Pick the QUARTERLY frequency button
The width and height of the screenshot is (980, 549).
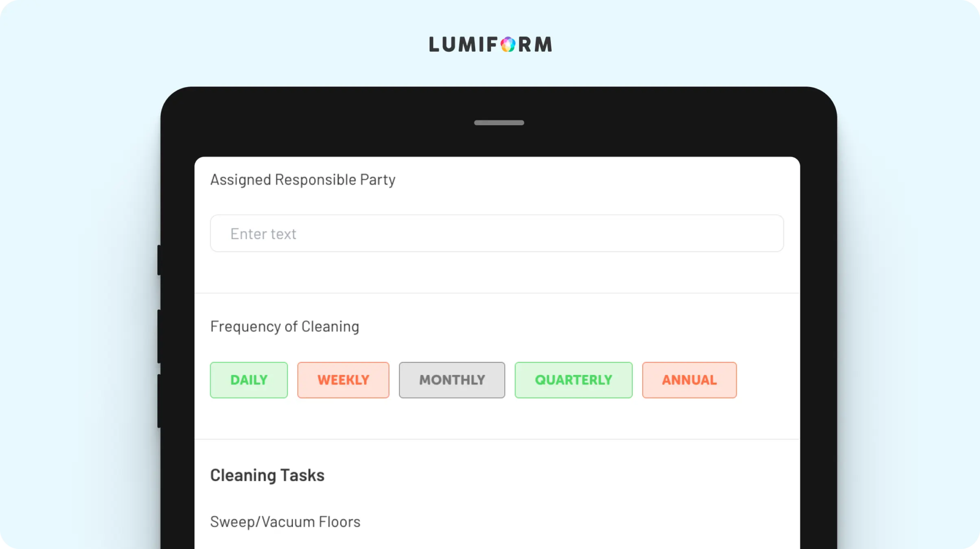point(574,380)
